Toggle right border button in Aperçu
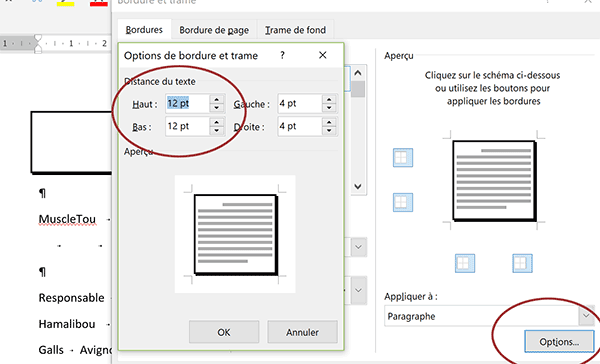Viewport: 600px width, 364px height. point(522,263)
